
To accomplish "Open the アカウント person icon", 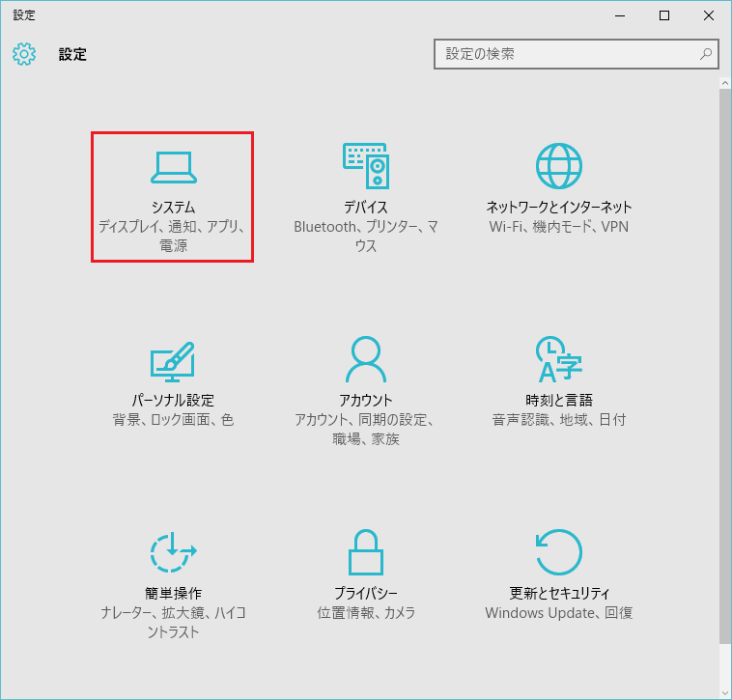I will (366, 360).
